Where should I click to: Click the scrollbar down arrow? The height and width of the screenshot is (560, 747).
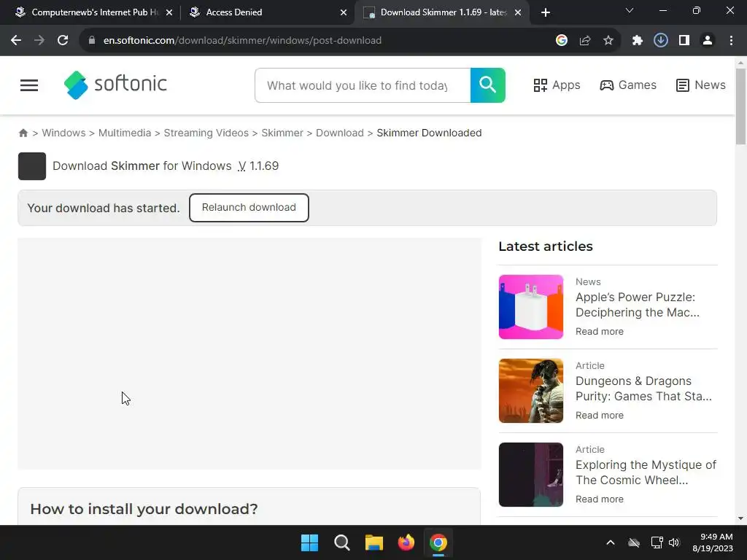[741, 518]
